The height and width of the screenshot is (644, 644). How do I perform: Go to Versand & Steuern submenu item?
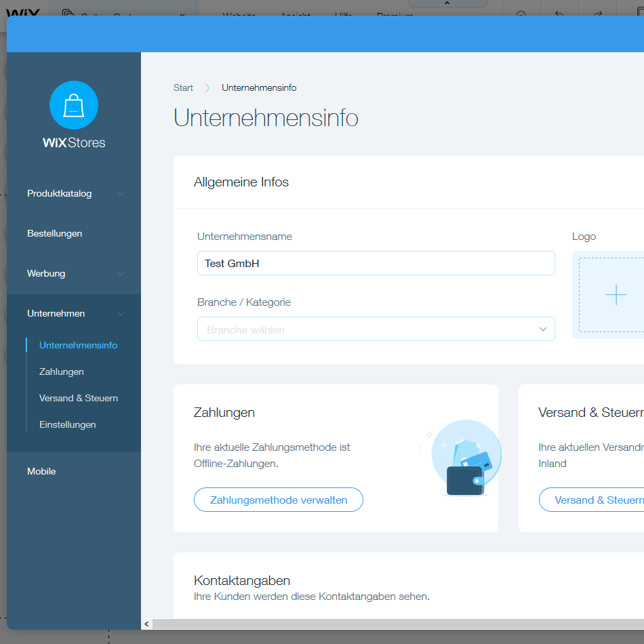pyautogui.click(x=79, y=398)
